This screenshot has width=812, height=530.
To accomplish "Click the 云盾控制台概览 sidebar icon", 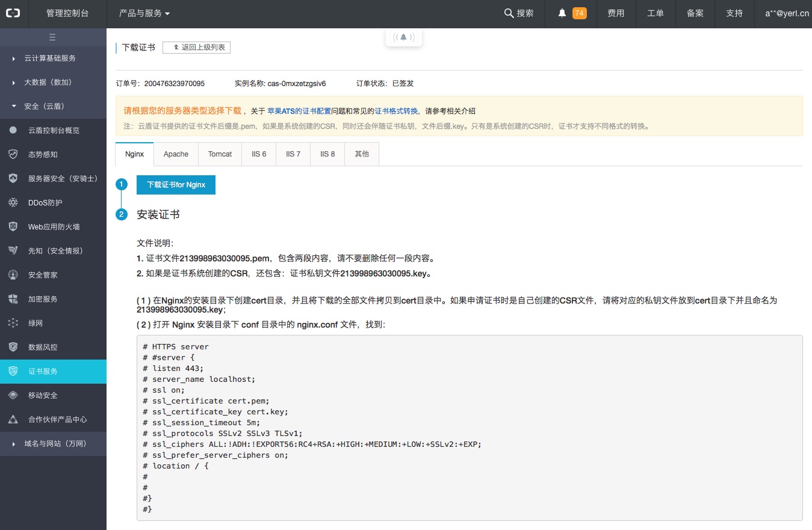I will pos(13,130).
